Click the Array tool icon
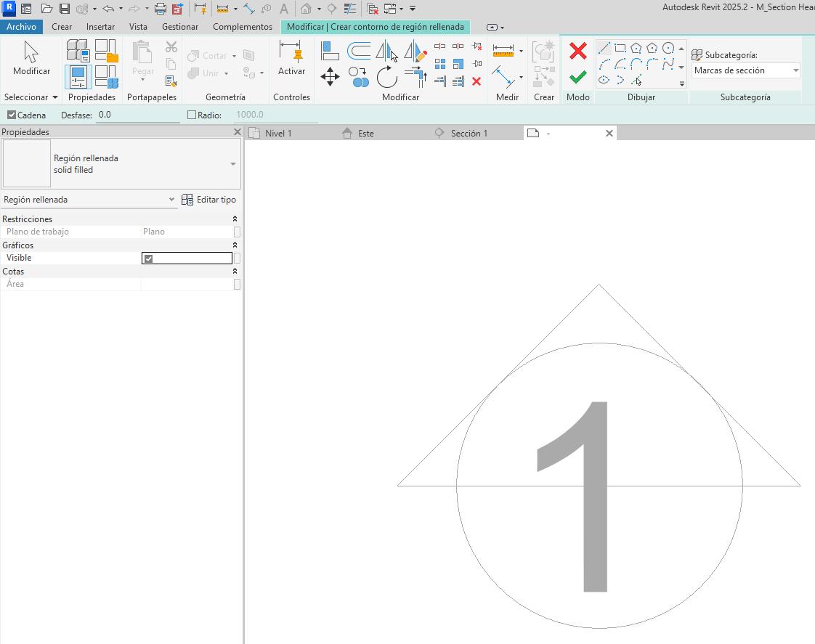Screen dimensions: 815x644 tap(440, 64)
